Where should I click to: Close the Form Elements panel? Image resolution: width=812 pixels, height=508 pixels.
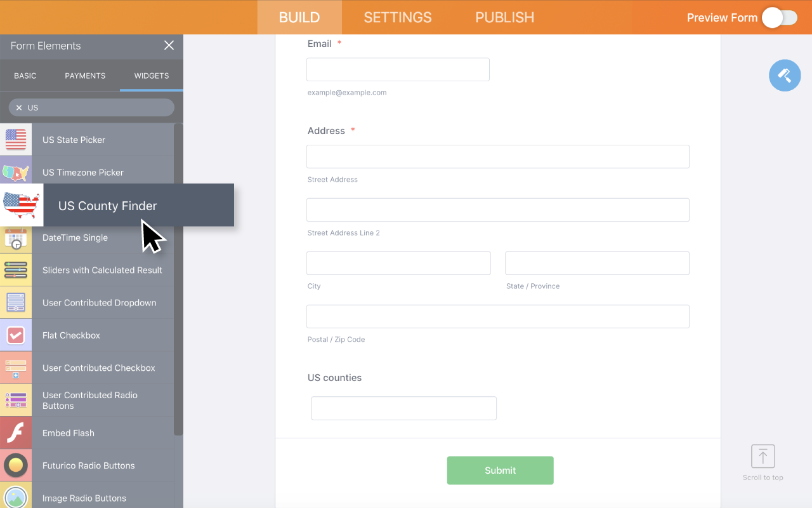point(169,45)
